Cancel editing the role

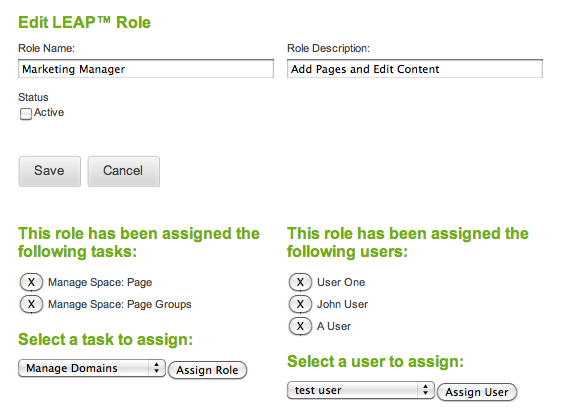124,171
